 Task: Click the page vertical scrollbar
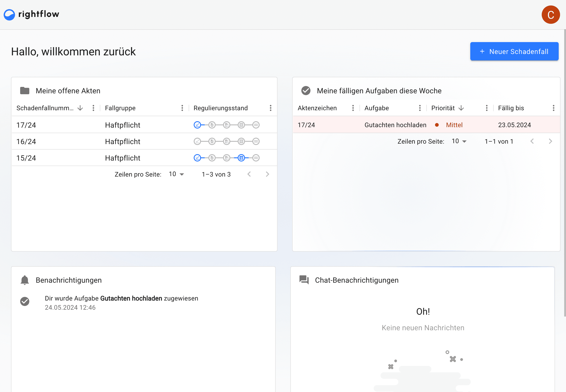coord(565,172)
